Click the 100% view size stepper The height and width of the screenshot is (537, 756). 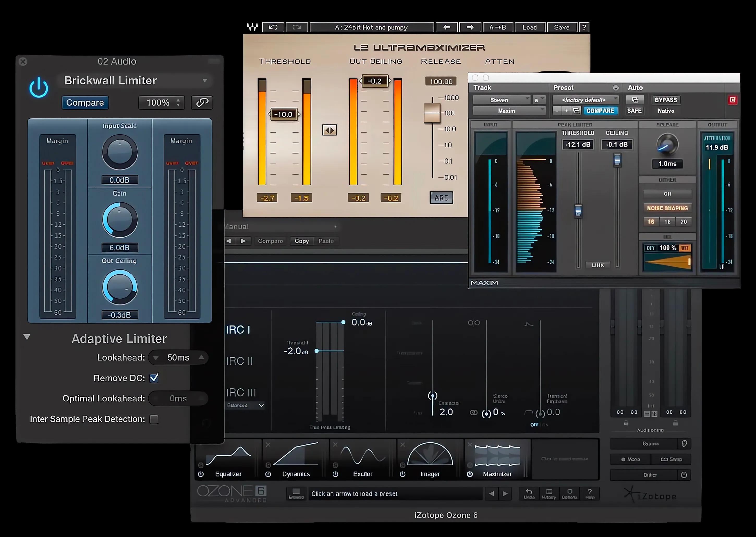coord(178,102)
